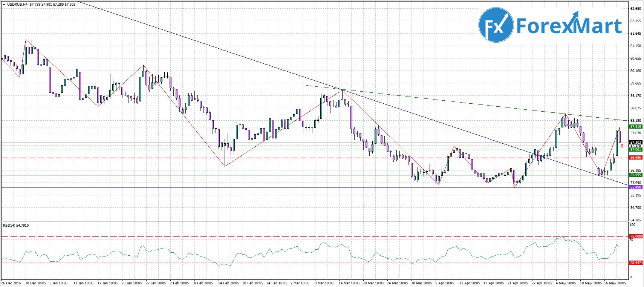644x287 pixels.
Task: Click the 30 Dec 10:05 time label
Action: point(35,283)
